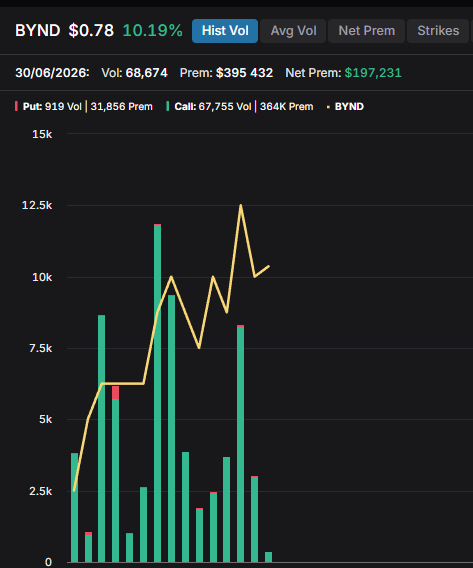Open the Avg Vol tab
Screen dimensions: 473x568
tap(293, 31)
